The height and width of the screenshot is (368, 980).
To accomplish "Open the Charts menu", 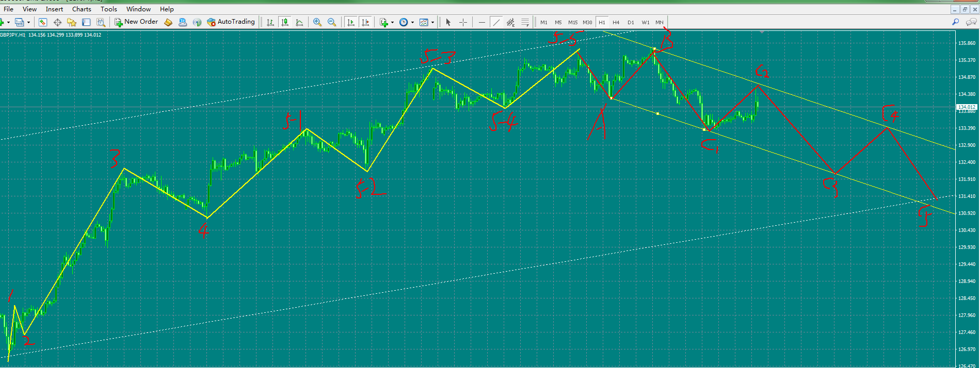I will pos(82,9).
